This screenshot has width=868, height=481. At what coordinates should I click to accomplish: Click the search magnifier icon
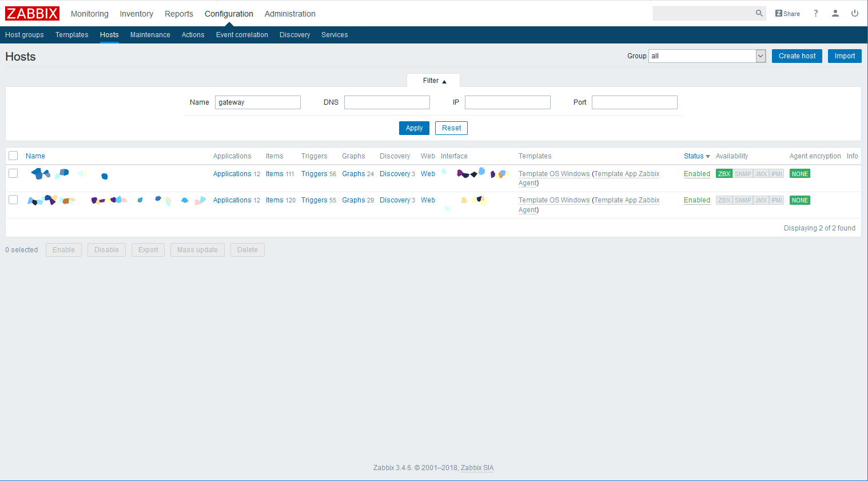click(759, 13)
